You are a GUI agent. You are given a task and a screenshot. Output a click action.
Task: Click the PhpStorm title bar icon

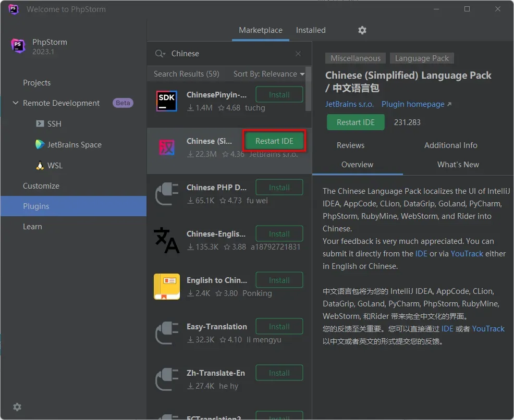coord(13,9)
